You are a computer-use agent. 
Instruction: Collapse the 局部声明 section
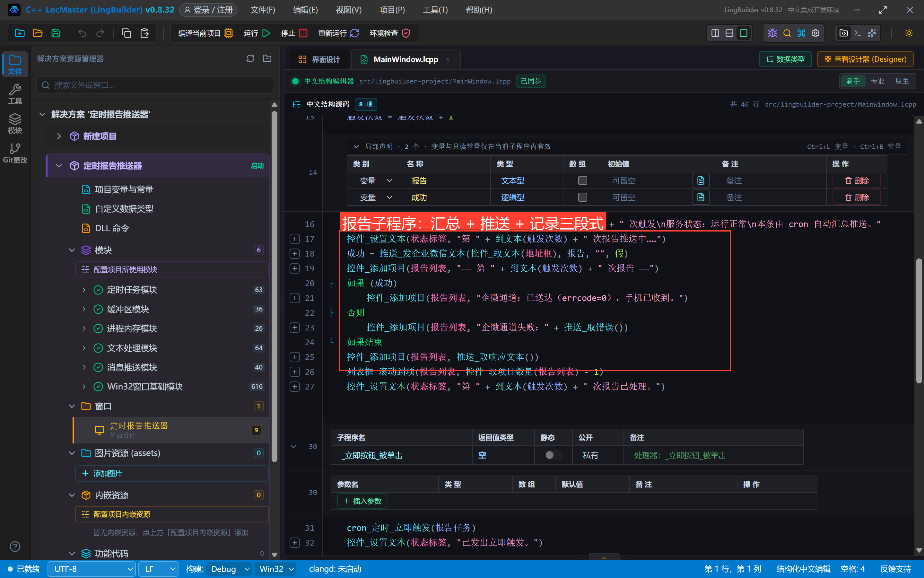tap(356, 146)
